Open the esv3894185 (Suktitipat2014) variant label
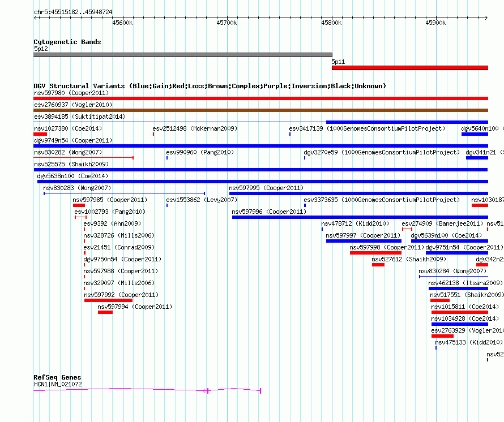The height and width of the screenshot is (422, 504). (x=80, y=117)
